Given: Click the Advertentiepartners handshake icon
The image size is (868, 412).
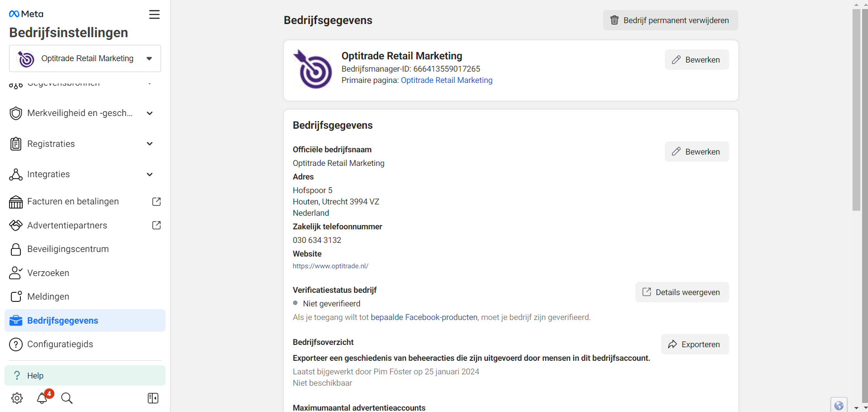Looking at the screenshot, I should pos(16,225).
